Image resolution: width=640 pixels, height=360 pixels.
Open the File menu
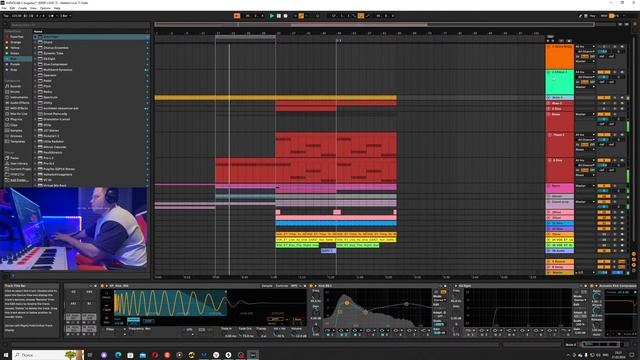4,8
